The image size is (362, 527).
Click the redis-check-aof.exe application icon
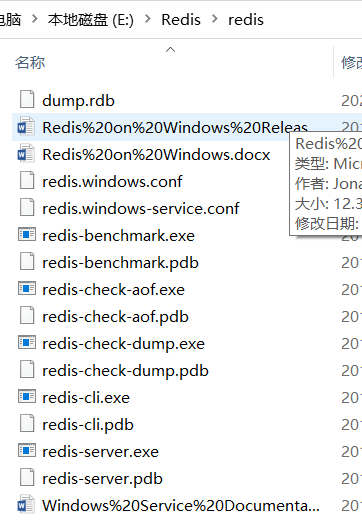(x=27, y=289)
